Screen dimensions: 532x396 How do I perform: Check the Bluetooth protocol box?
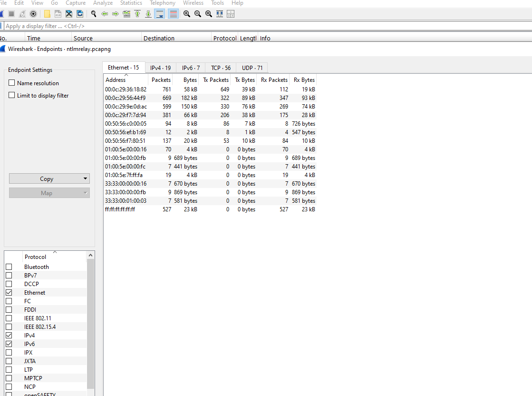[9, 267]
